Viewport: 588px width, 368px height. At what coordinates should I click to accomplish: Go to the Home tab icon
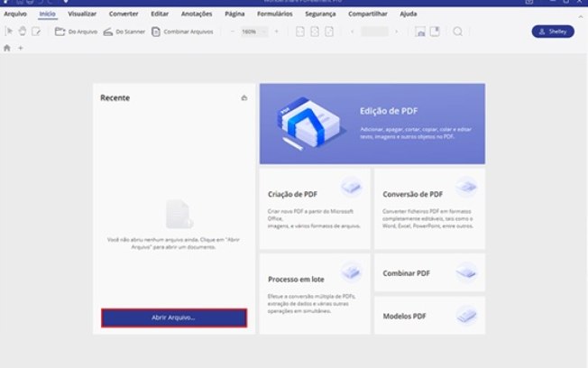[7, 48]
